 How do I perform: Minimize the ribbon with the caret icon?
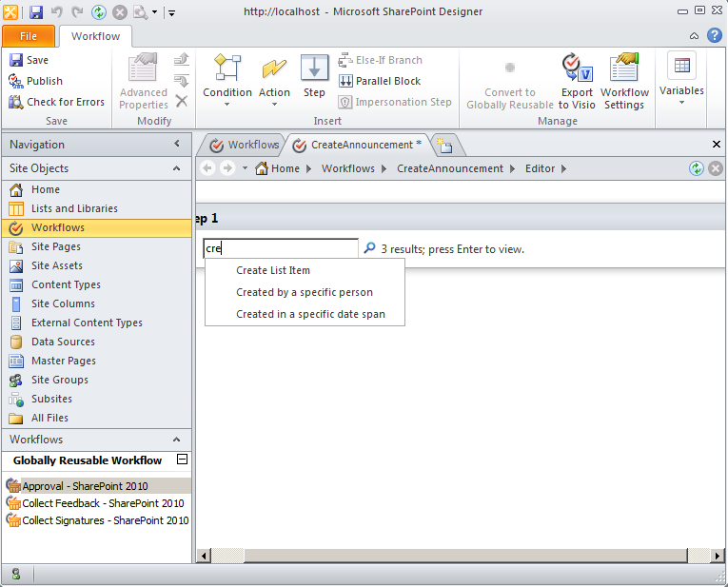pos(694,36)
